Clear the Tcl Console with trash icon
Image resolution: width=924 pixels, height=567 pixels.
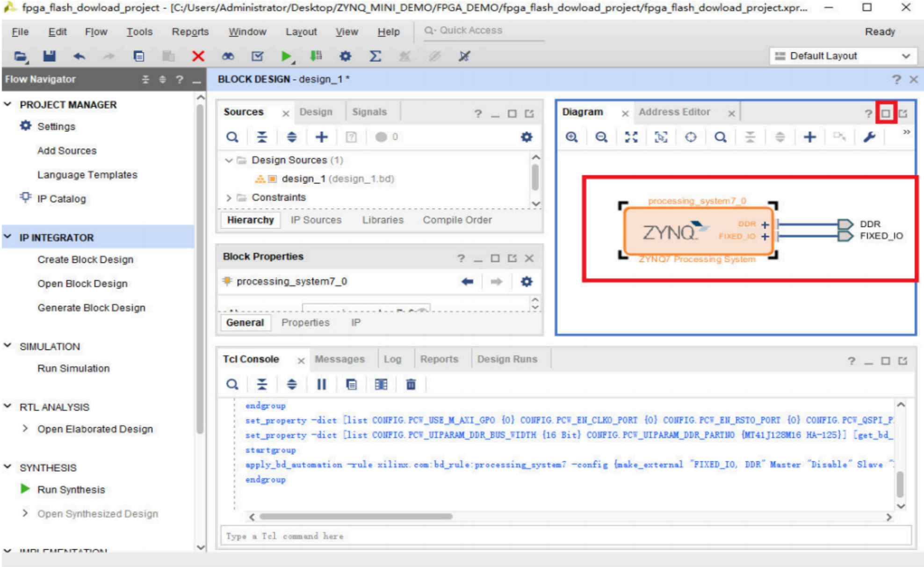point(411,385)
